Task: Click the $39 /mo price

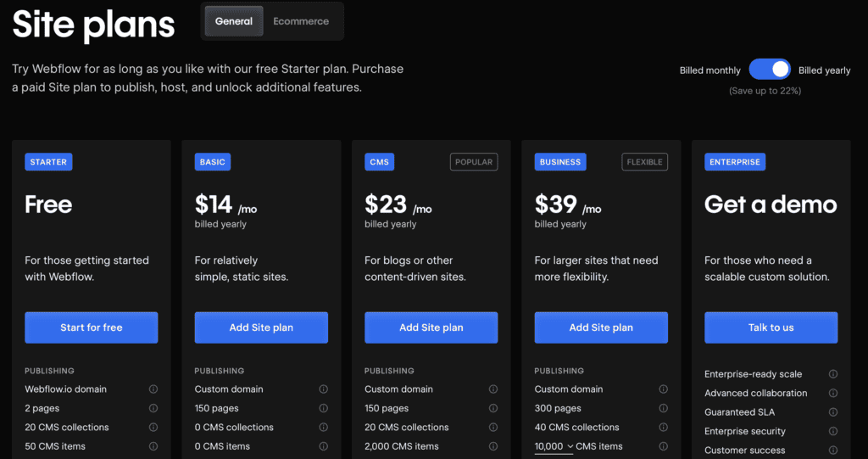Action: tap(568, 205)
